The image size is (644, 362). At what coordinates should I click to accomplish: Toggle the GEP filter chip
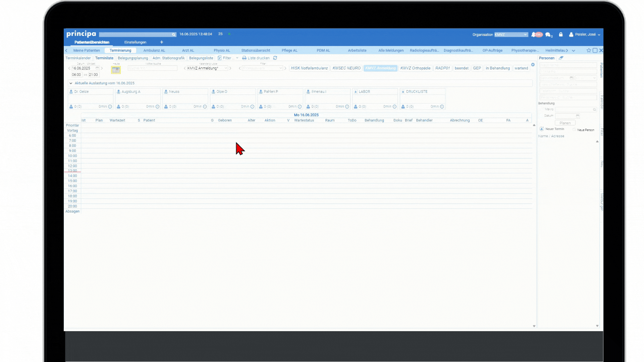pos(477,68)
